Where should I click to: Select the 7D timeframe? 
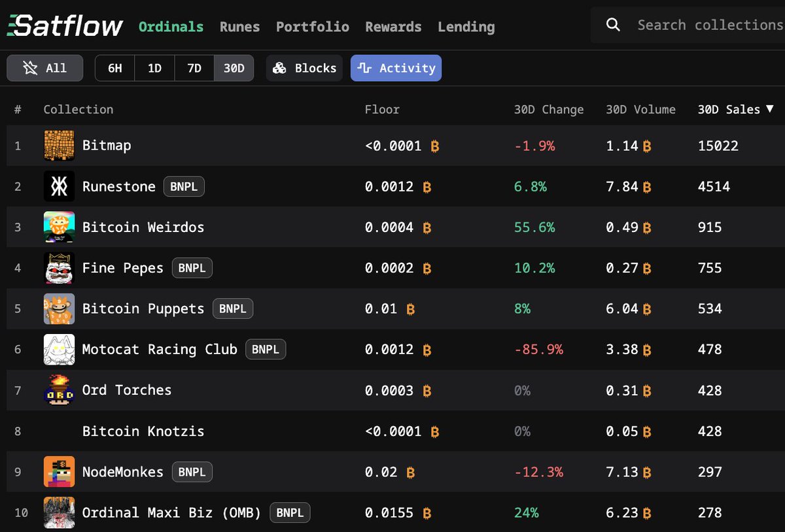[194, 68]
